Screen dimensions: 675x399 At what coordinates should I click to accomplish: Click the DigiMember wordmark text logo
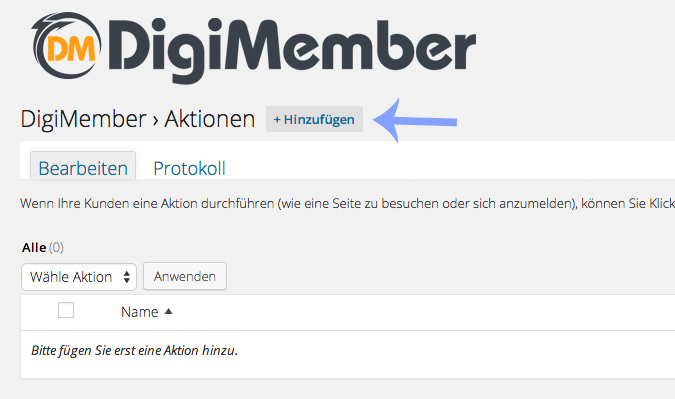click(292, 49)
